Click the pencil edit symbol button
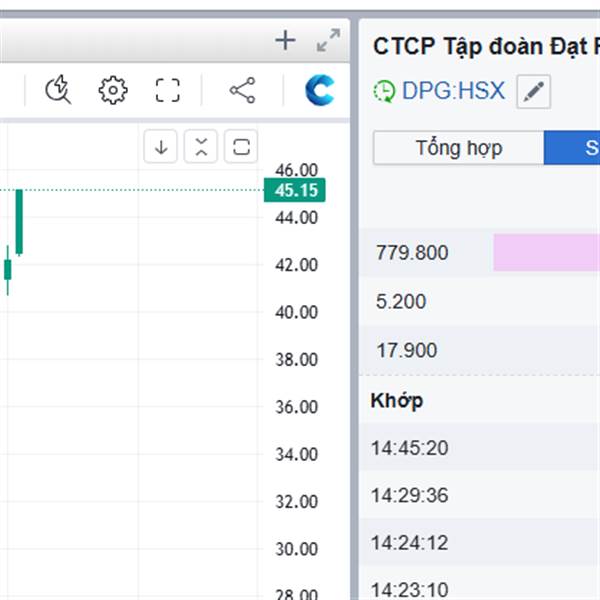The width and height of the screenshot is (600, 600). [x=534, y=92]
